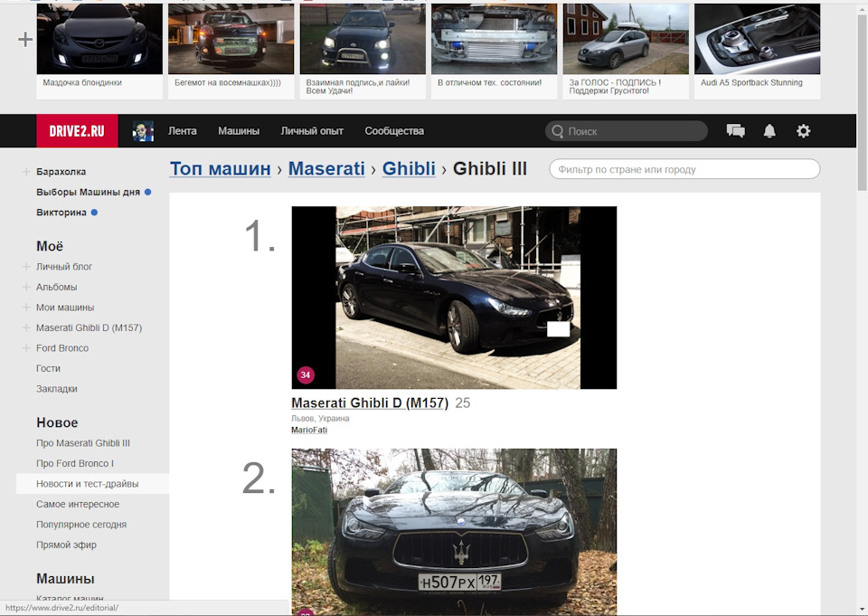Open Викторина in sidebar
The width and height of the screenshot is (868, 616).
(61, 213)
